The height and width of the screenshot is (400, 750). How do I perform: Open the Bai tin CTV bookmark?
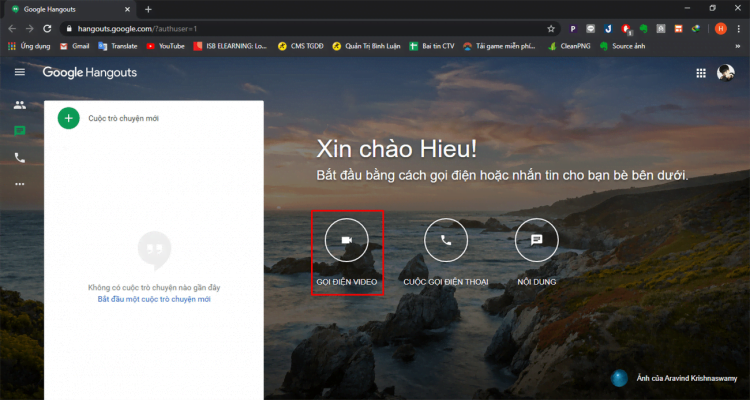coord(432,46)
